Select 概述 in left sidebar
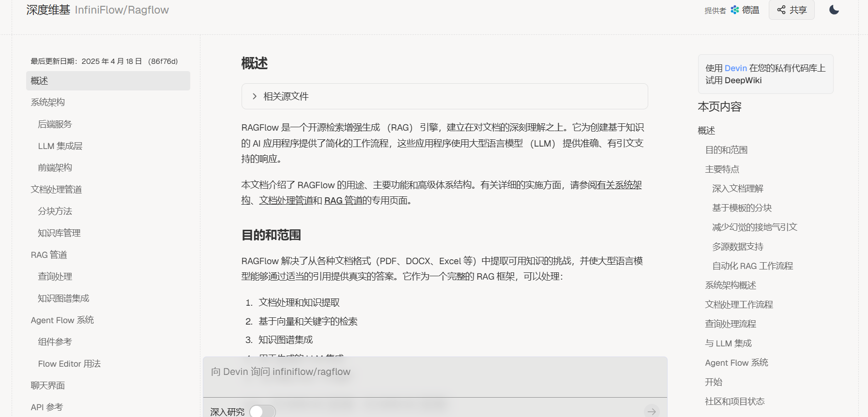The width and height of the screenshot is (868, 417). coord(108,81)
